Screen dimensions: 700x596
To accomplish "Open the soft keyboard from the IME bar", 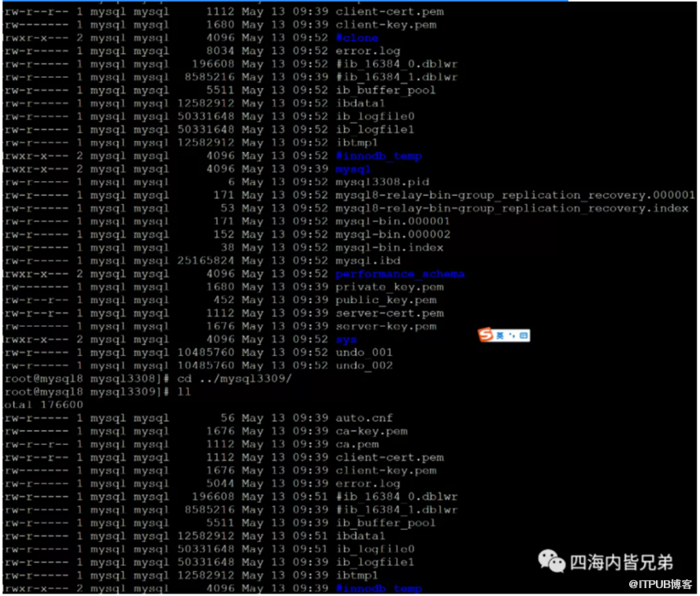I will click(x=524, y=335).
